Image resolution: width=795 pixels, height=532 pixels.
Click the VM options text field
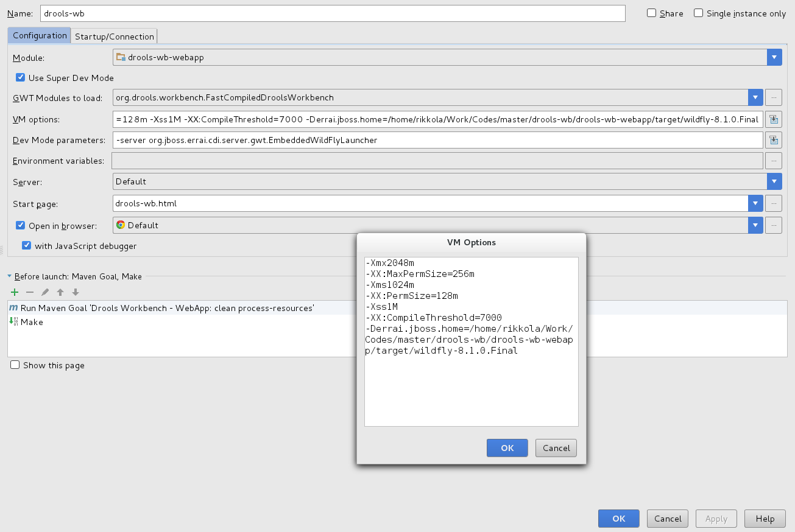pos(438,119)
